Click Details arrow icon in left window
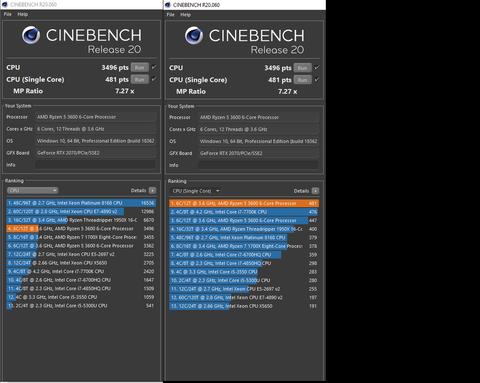Image resolution: width=480 pixels, height=383 pixels. [x=152, y=190]
